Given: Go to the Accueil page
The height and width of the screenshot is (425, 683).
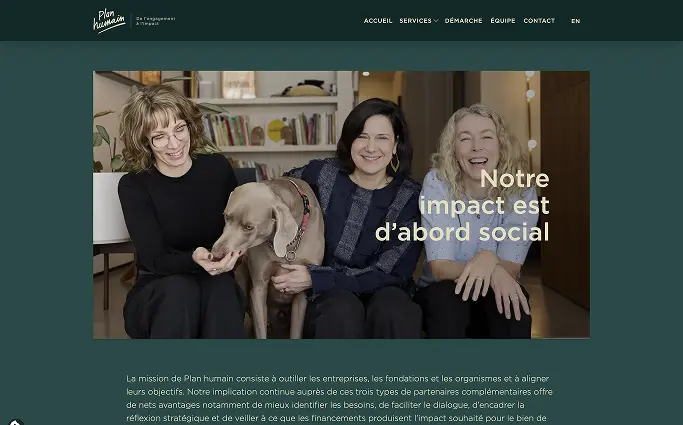Looking at the screenshot, I should (x=378, y=20).
